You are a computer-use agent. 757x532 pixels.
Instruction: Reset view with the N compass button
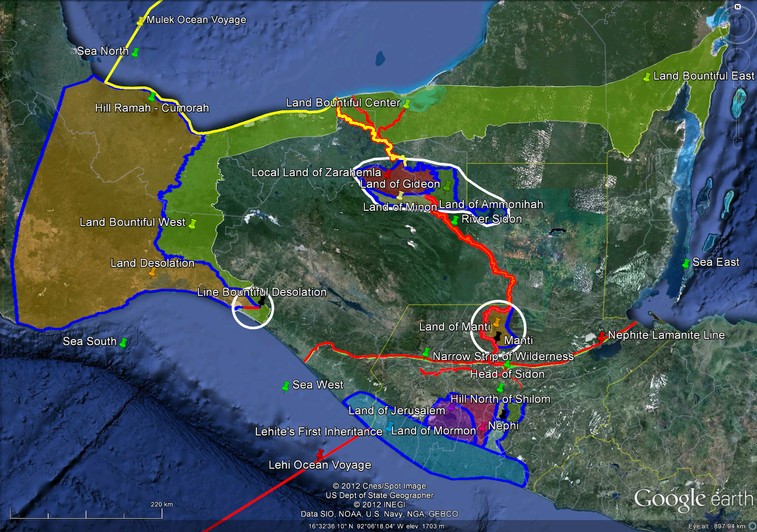[x=738, y=6]
